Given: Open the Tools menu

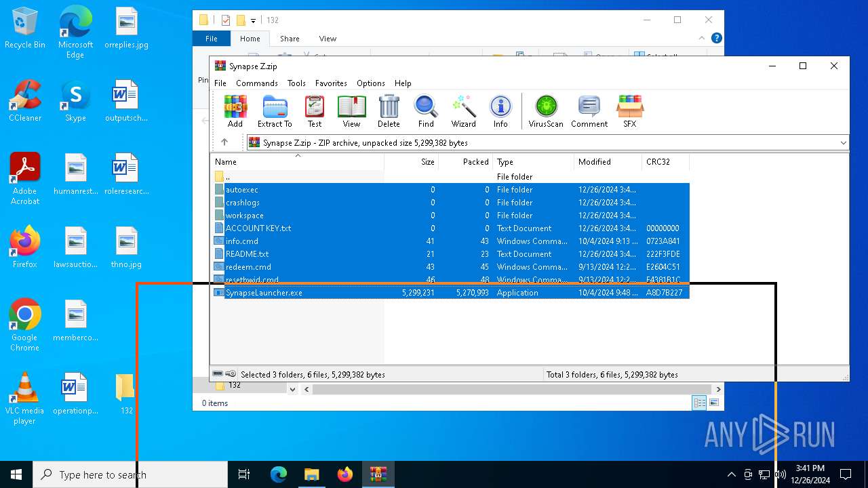Looking at the screenshot, I should tap(296, 83).
